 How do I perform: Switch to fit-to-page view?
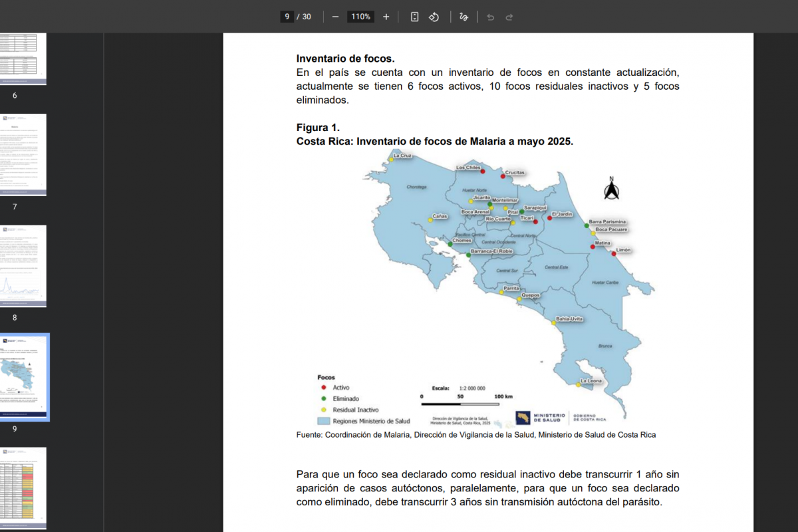414,17
